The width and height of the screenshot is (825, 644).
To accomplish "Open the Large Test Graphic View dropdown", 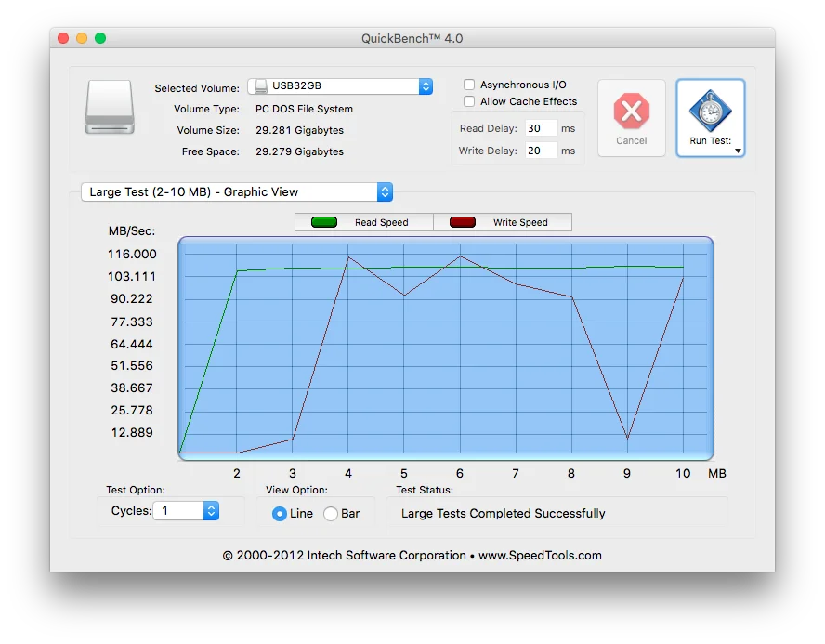I will coord(237,192).
